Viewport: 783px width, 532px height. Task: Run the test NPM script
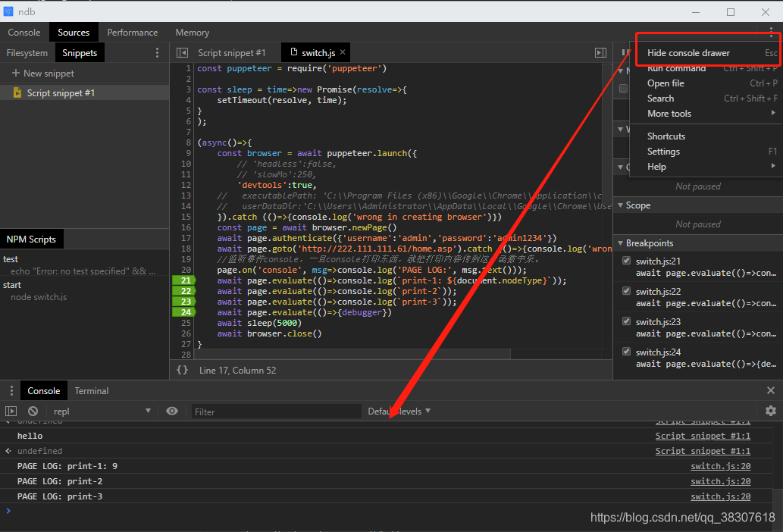[x=11, y=259]
